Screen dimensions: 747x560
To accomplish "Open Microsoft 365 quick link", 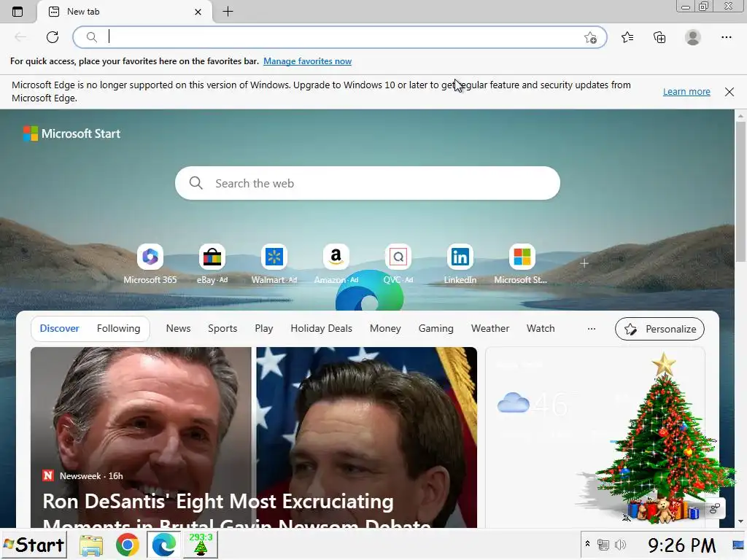I will coord(150,264).
